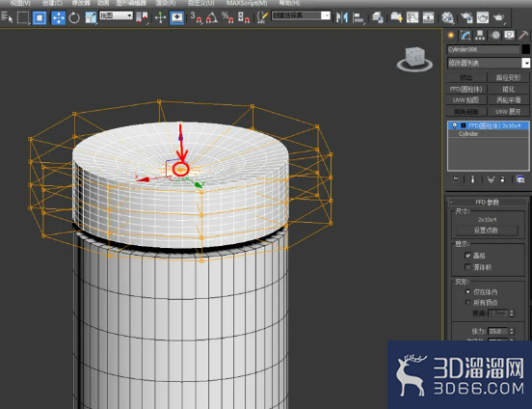Open the black object color swatch
Screen dimensions: 532x409
525,49
